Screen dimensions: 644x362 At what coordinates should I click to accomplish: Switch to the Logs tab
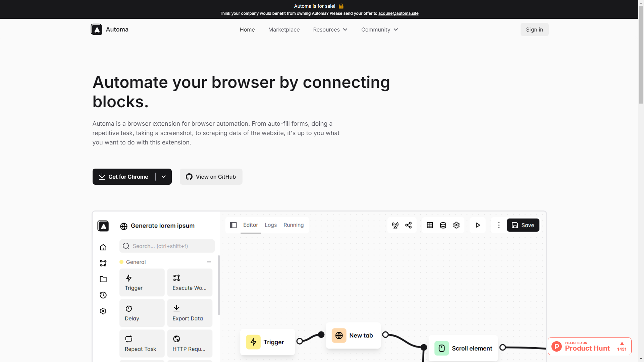point(271,225)
